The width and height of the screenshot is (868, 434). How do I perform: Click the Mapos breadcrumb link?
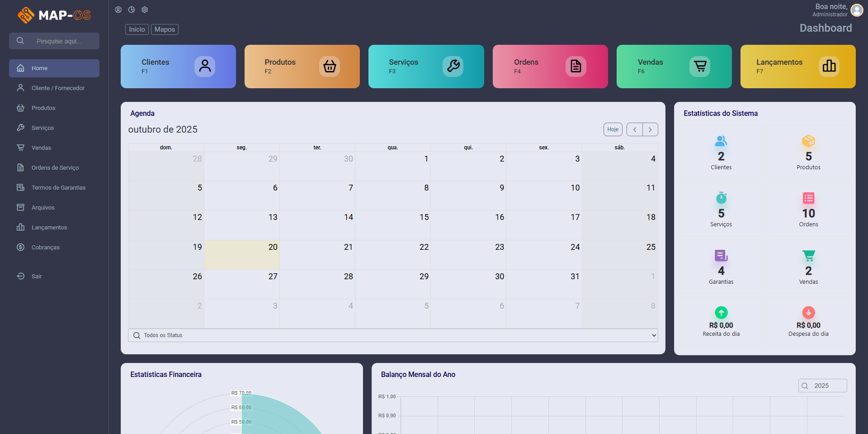[165, 29]
